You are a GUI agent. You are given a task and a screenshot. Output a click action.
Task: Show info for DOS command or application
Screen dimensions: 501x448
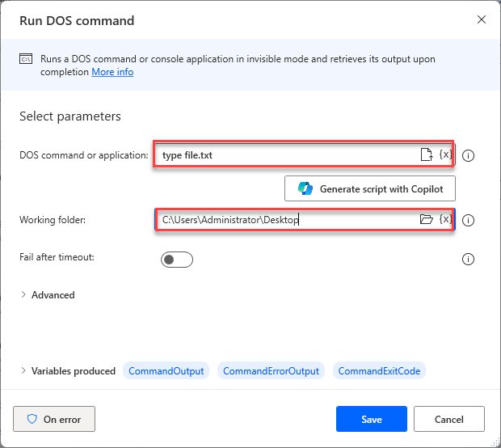click(468, 156)
